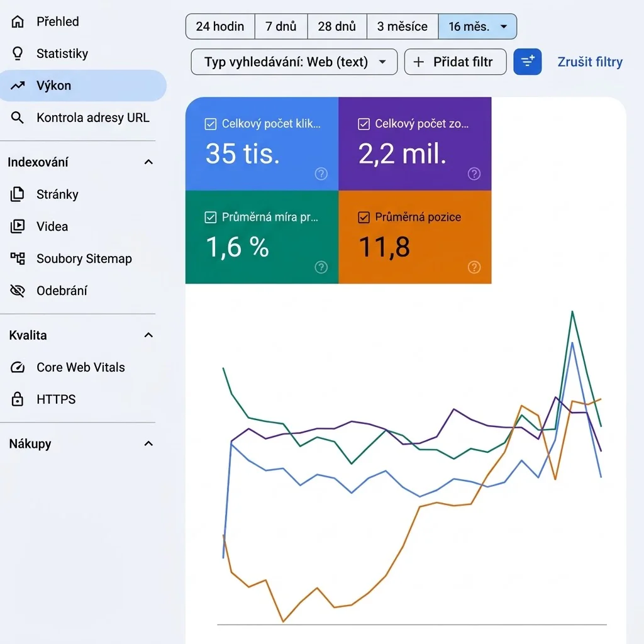
Task: Click the sitemap icon beside Soubory Sitemap
Action: 17,258
